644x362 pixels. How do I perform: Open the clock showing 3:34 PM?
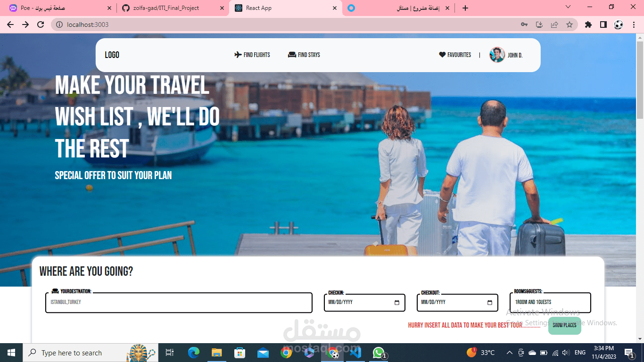604,353
